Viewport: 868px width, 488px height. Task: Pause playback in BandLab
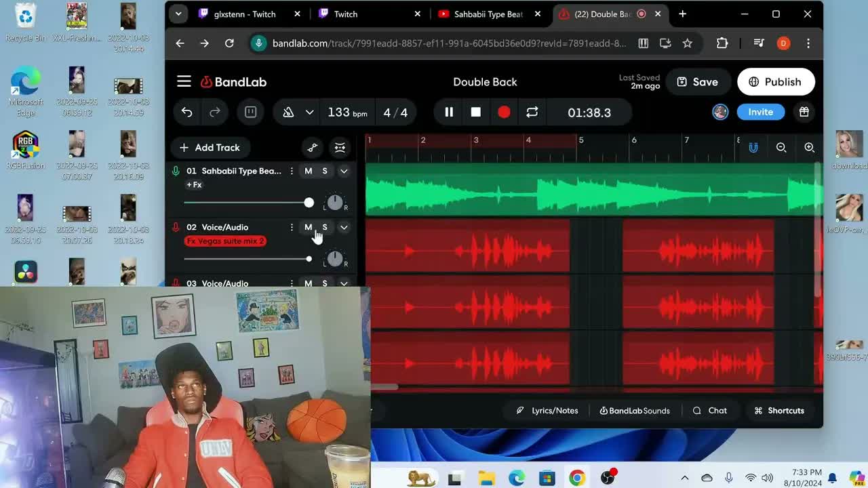(449, 113)
